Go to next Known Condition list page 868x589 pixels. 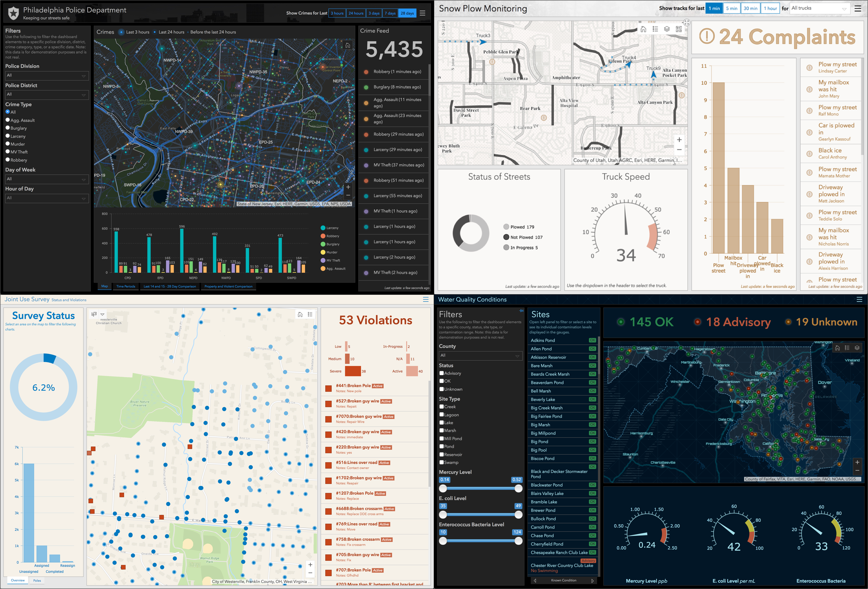point(592,581)
